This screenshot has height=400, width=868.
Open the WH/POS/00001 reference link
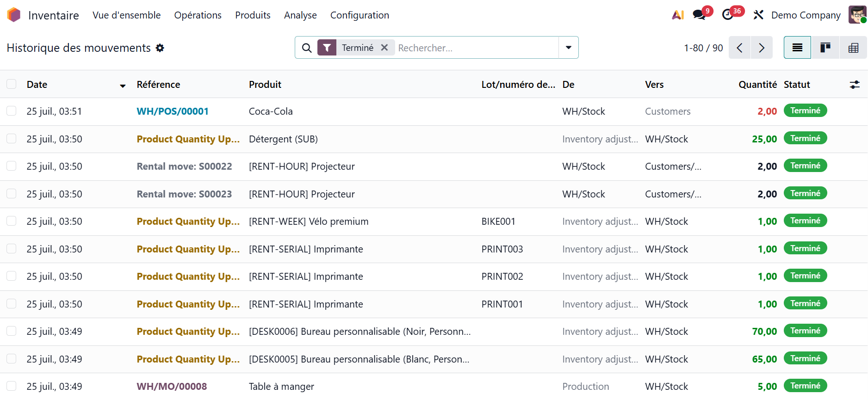173,111
